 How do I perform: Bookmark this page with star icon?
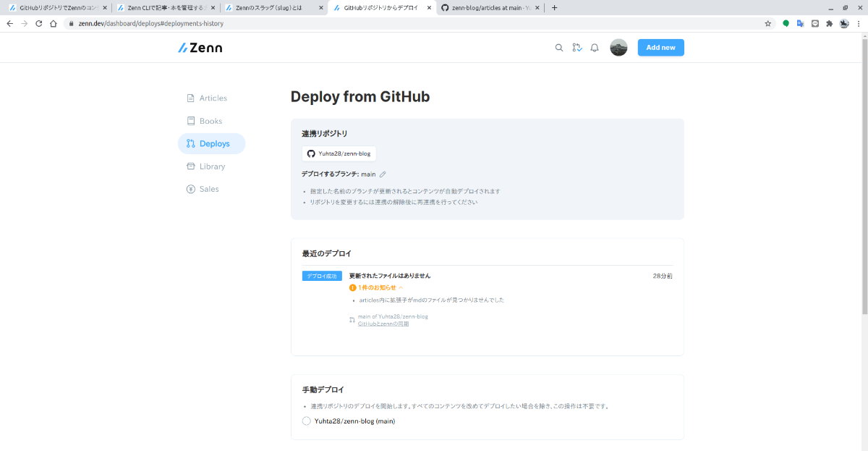768,23
